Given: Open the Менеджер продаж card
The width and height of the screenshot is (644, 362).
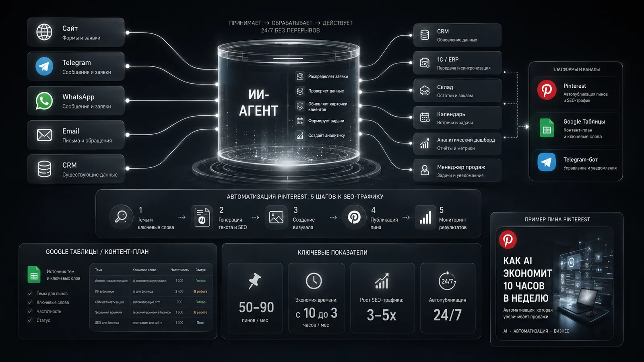Looking at the screenshot, I should (x=457, y=171).
